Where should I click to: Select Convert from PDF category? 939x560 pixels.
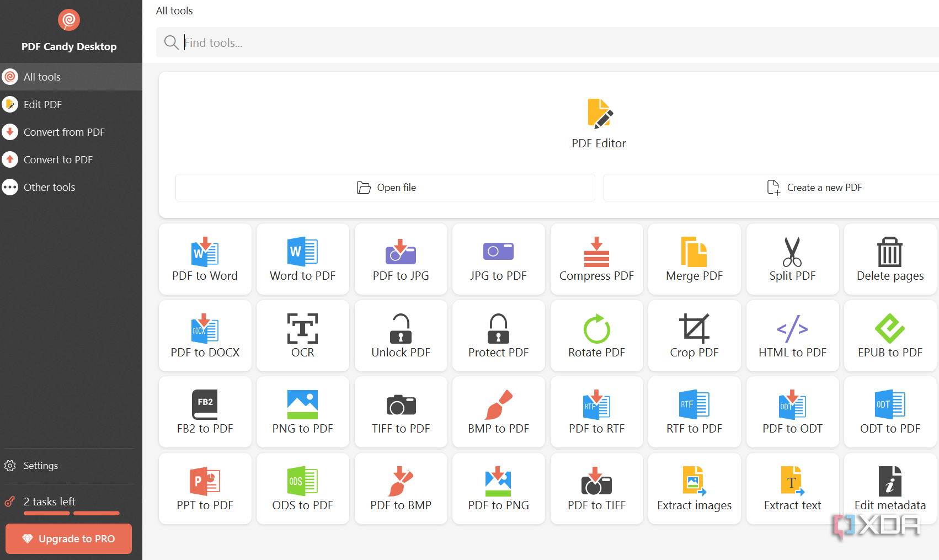point(71,132)
